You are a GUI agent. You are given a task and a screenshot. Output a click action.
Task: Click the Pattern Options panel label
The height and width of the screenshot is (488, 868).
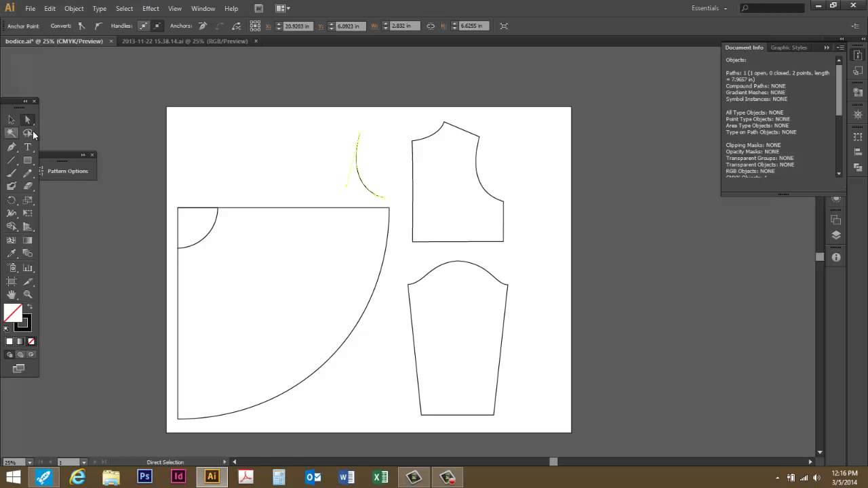click(x=68, y=171)
